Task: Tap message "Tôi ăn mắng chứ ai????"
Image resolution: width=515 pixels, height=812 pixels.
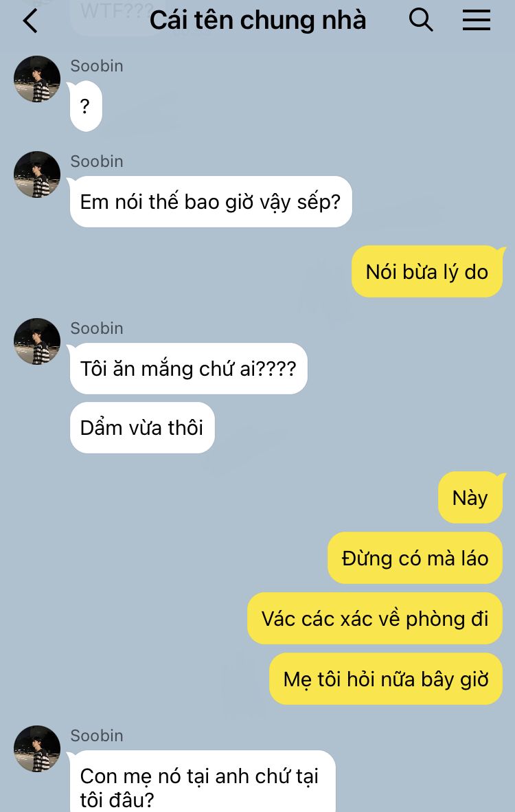Action: coord(188,368)
